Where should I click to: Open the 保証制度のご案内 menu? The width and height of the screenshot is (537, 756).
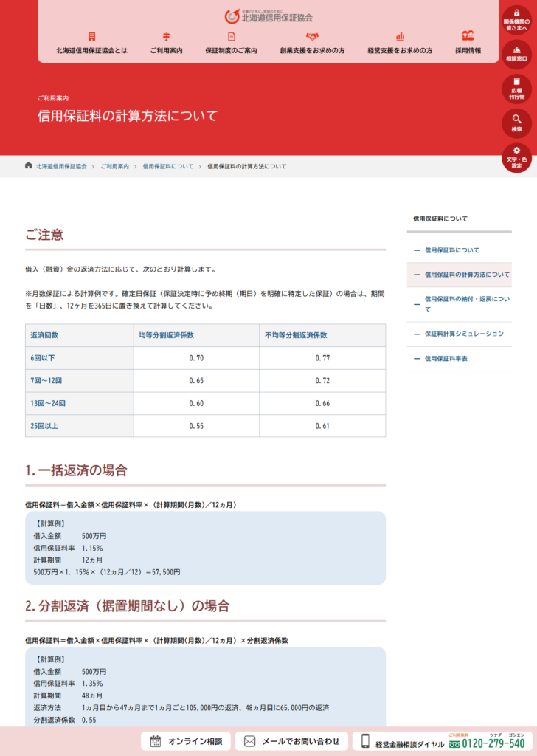tap(231, 50)
